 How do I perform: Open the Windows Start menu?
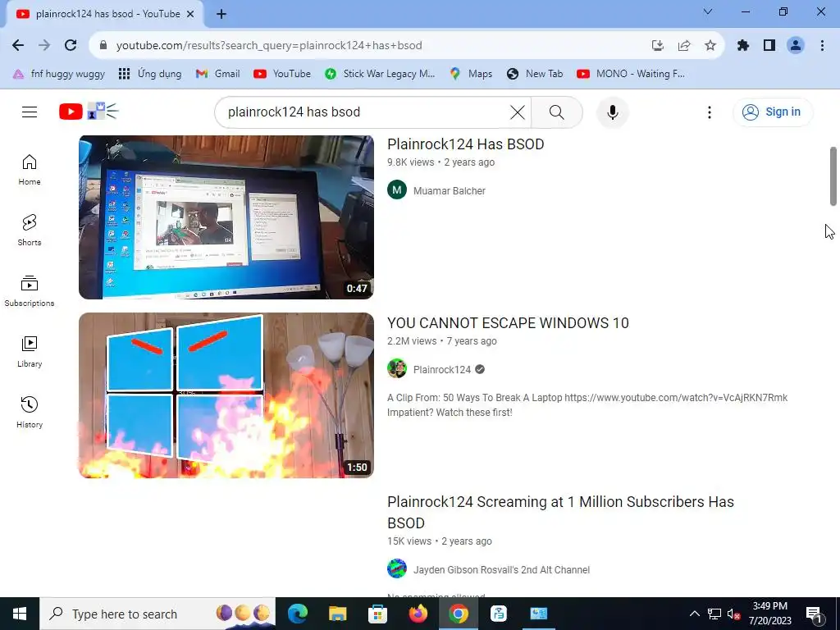point(20,614)
